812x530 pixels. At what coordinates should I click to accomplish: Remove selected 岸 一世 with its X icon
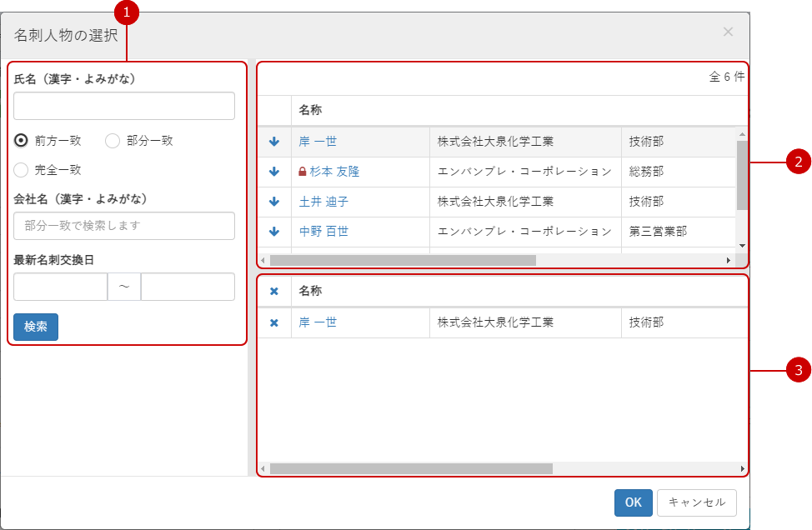[274, 323]
